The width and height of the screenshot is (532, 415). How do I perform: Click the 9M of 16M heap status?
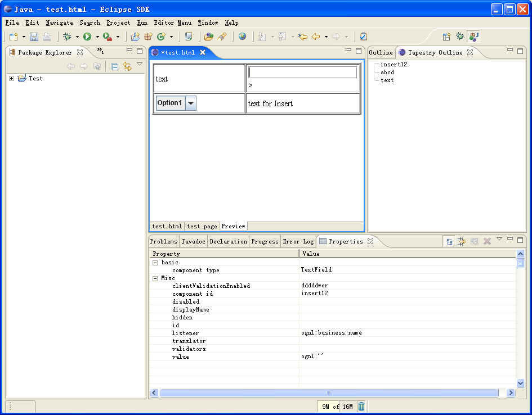337,407
